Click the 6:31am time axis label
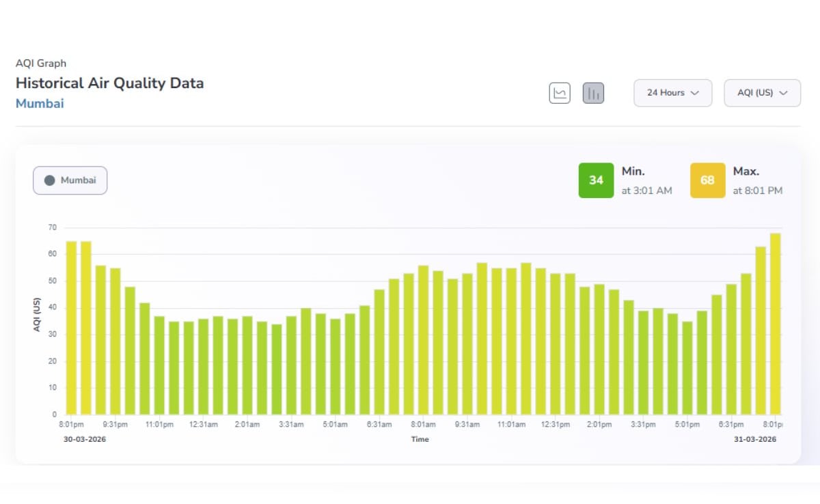 pyautogui.click(x=379, y=424)
